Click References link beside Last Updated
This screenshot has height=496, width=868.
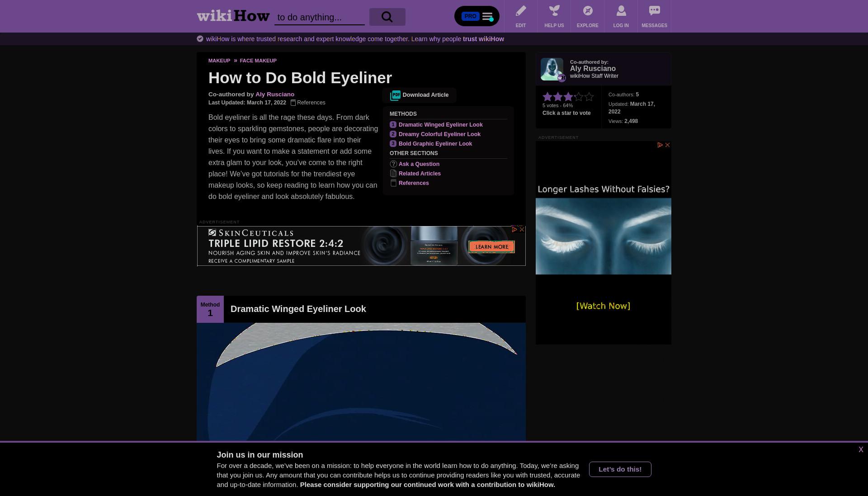pos(311,103)
